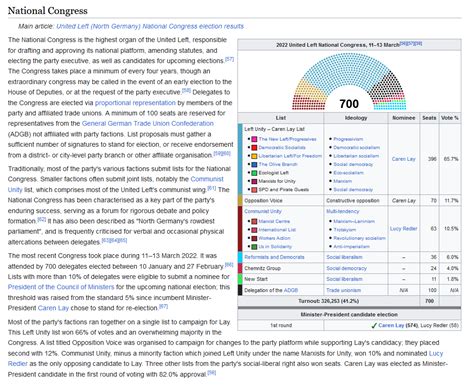
Task: Click The New Left/Progressives pink color square
Action: pyautogui.click(x=254, y=139)
